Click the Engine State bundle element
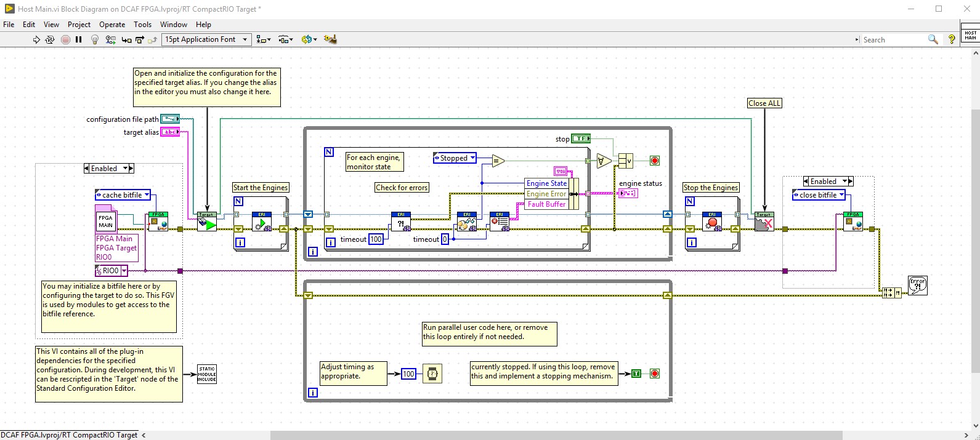 pos(547,183)
